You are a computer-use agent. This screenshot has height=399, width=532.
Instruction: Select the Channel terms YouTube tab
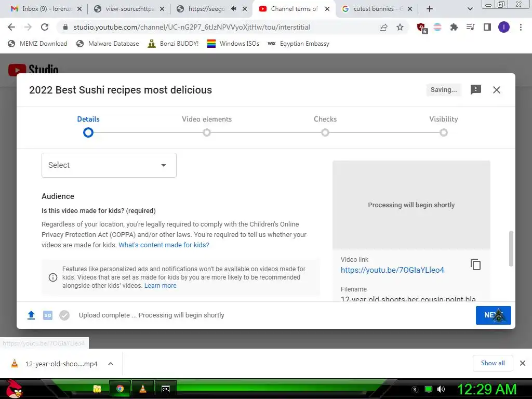[294, 9]
